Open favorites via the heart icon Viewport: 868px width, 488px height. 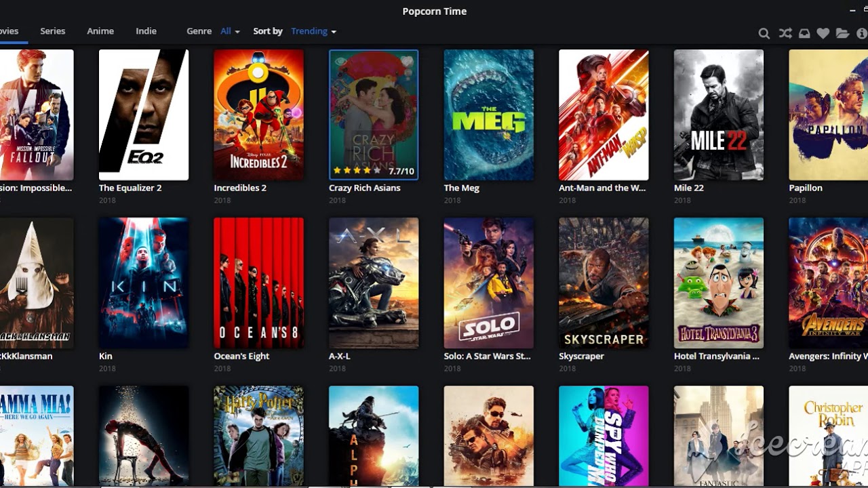pos(823,33)
